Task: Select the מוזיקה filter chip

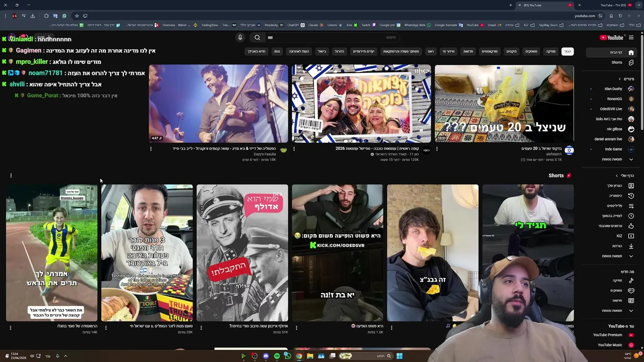Action: coord(551,51)
